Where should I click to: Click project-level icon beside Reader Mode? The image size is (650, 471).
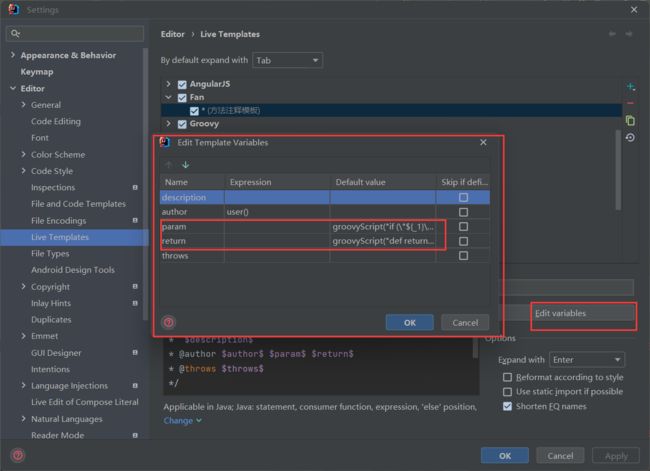tap(135, 435)
